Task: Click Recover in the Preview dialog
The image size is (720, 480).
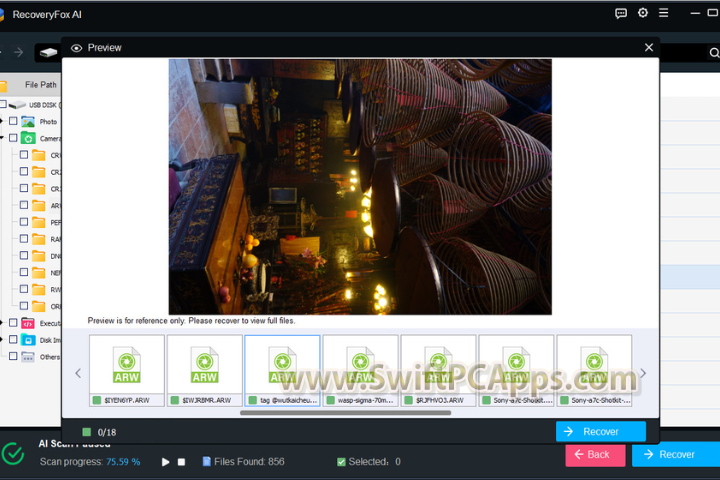Action: pyautogui.click(x=601, y=431)
